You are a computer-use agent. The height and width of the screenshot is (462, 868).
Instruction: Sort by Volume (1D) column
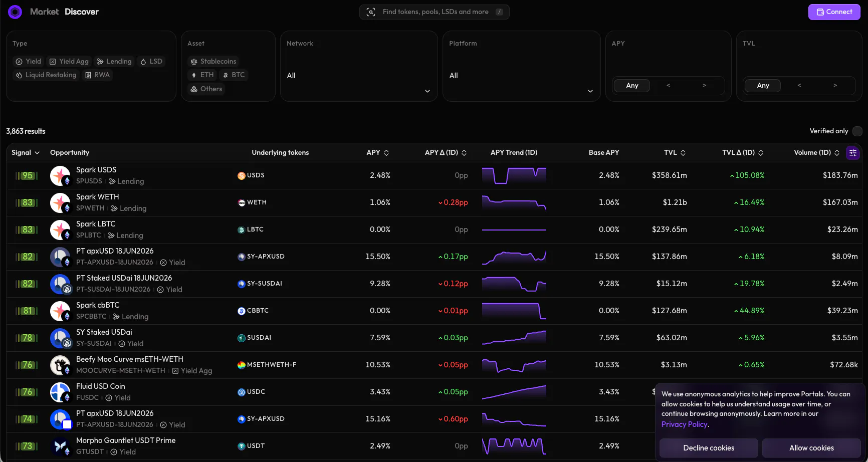pyautogui.click(x=817, y=153)
